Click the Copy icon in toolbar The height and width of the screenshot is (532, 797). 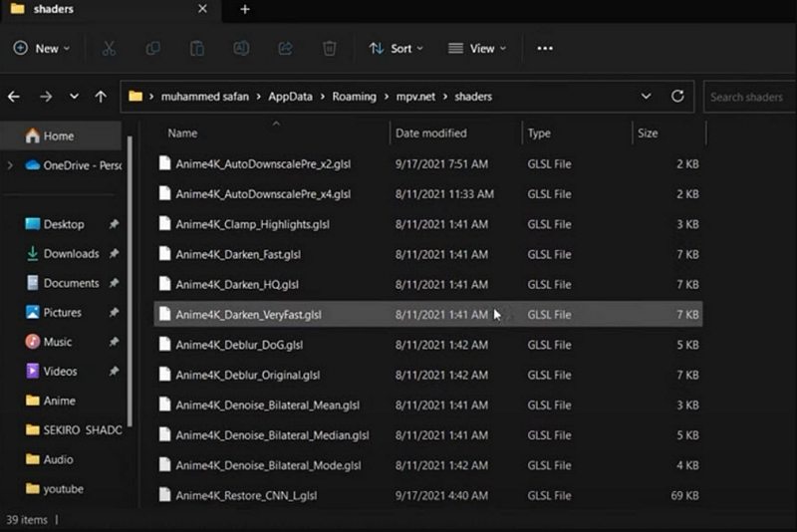pyautogui.click(x=153, y=48)
